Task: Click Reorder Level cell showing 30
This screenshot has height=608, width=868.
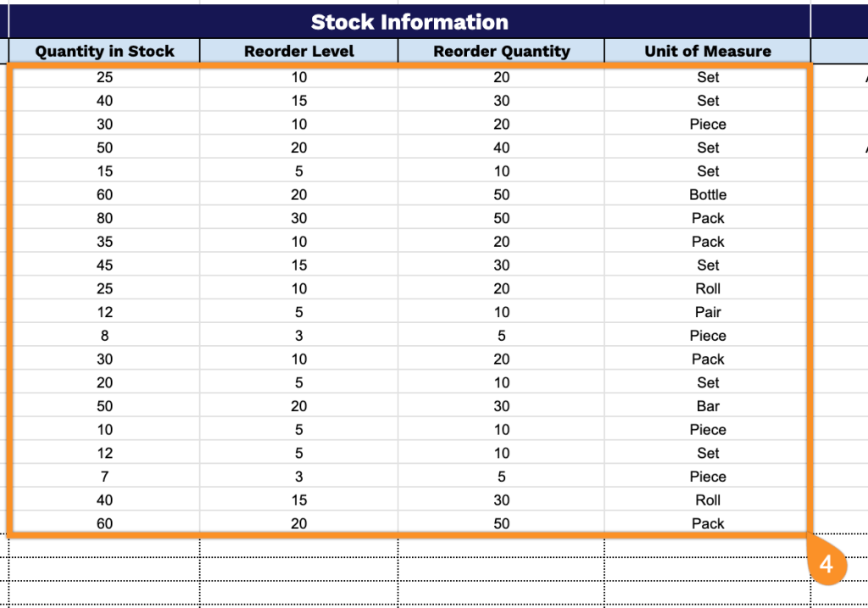Action: point(298,218)
